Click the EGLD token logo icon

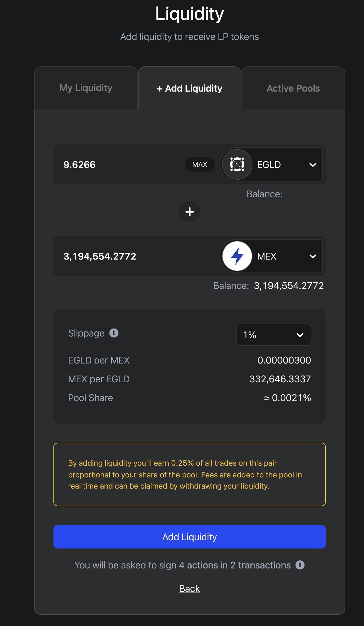point(237,164)
